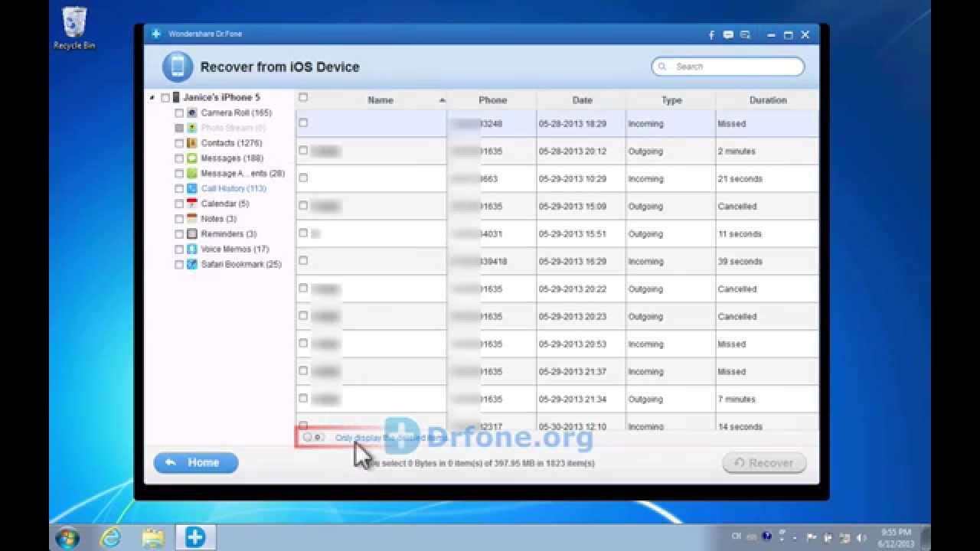Tick the Messages (188) checkbox

[x=179, y=158]
